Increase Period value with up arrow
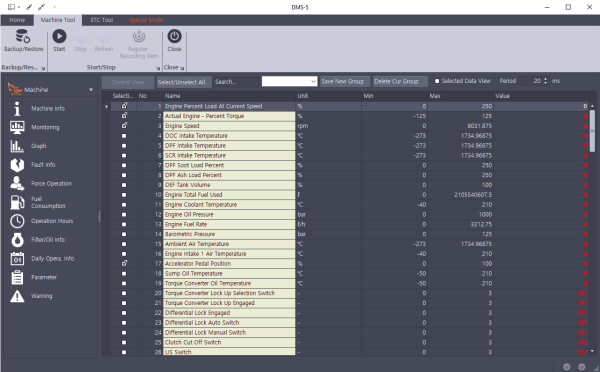 (x=545, y=79)
